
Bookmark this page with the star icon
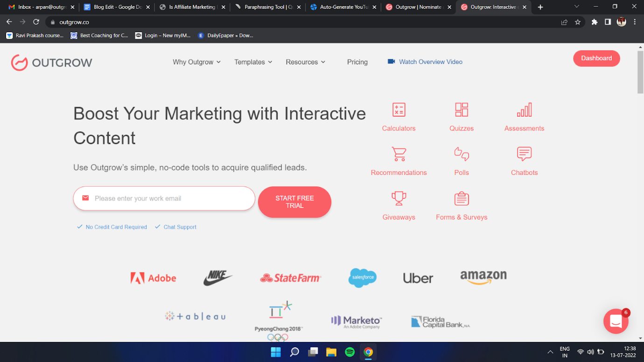point(578,22)
